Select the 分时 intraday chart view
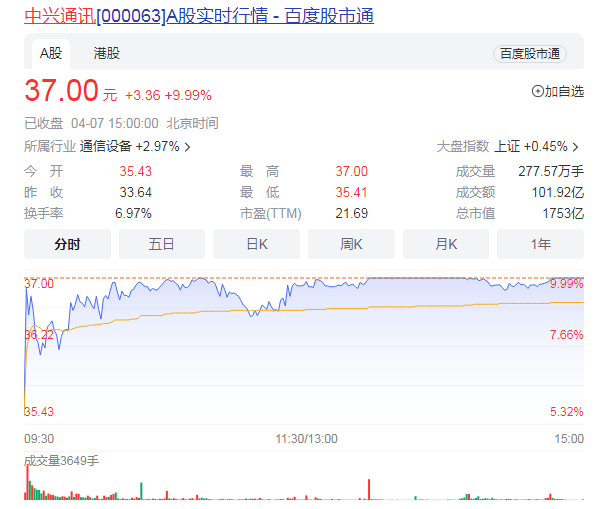Screen dimensions: 603x509 click(x=67, y=244)
